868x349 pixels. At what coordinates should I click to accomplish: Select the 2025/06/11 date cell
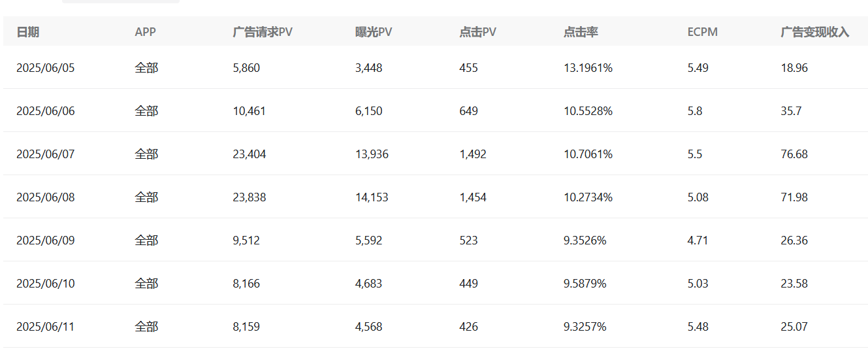[x=46, y=327]
